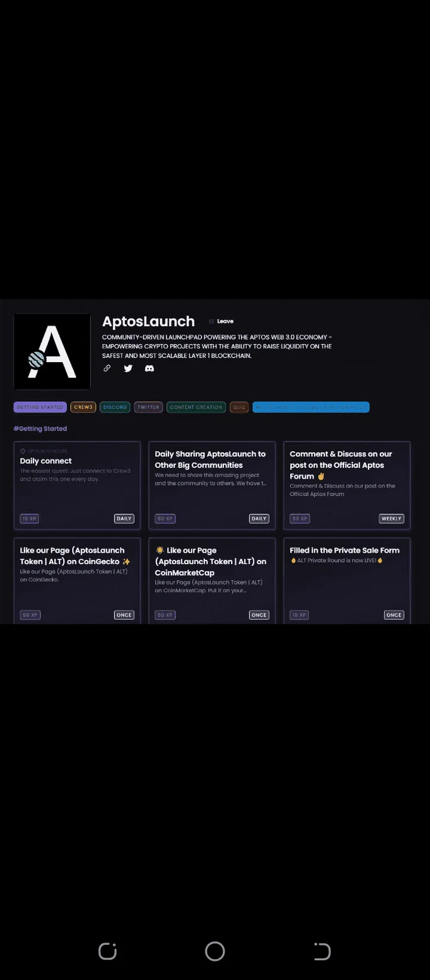
Task: Tap the Android home navigation button
Action: [215, 951]
